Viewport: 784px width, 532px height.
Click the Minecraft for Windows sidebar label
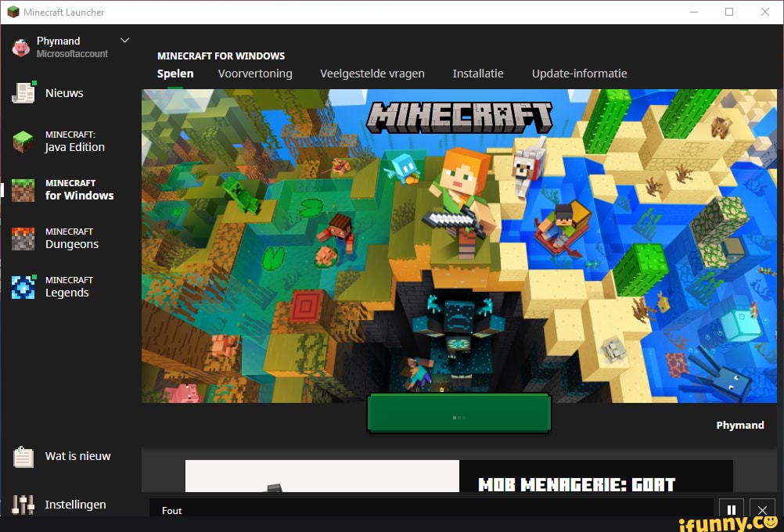tap(79, 190)
